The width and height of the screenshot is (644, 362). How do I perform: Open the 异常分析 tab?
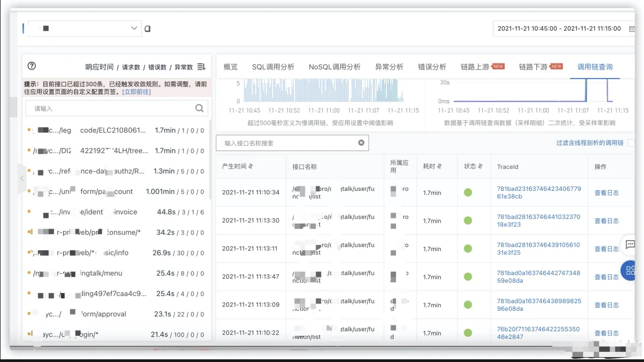[x=389, y=67]
